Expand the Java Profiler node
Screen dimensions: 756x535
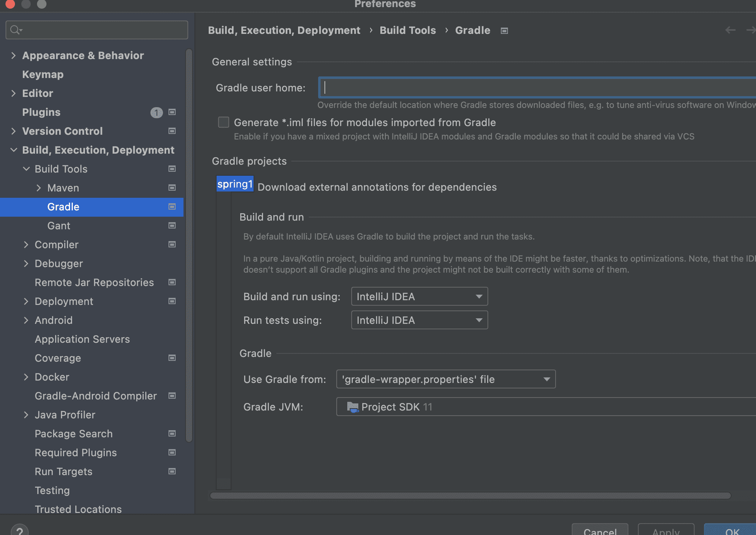coord(26,415)
